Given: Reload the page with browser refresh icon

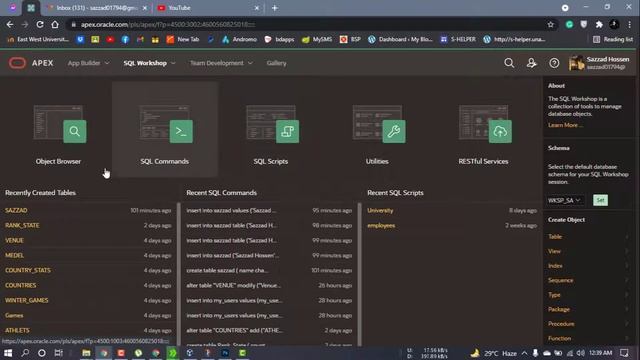Looking at the screenshot, I should click(x=40, y=24).
